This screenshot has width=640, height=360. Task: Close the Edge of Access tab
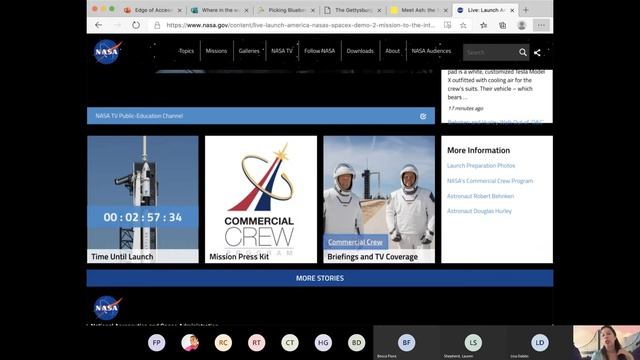[x=180, y=10]
